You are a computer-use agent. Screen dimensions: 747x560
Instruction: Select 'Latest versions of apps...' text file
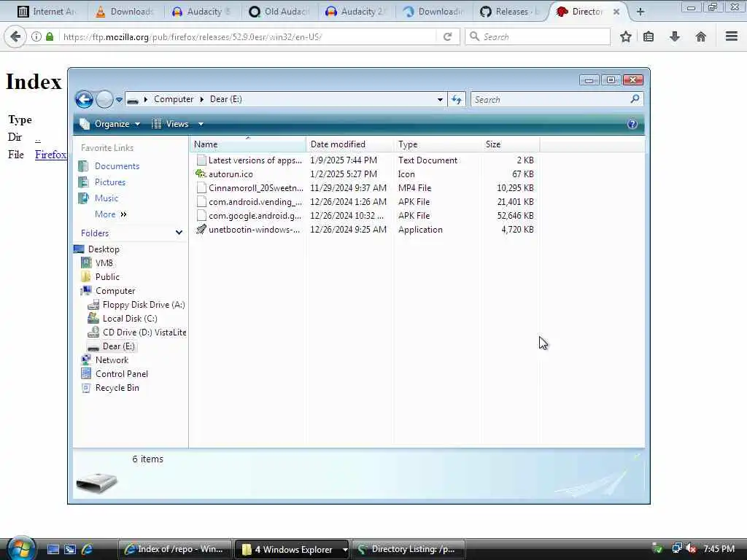point(255,160)
